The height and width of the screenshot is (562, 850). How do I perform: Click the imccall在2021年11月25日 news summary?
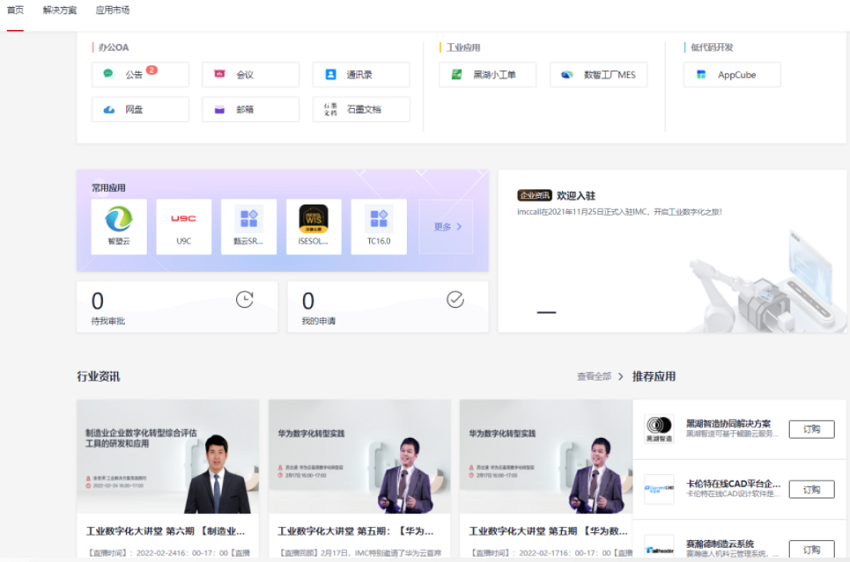point(619,212)
